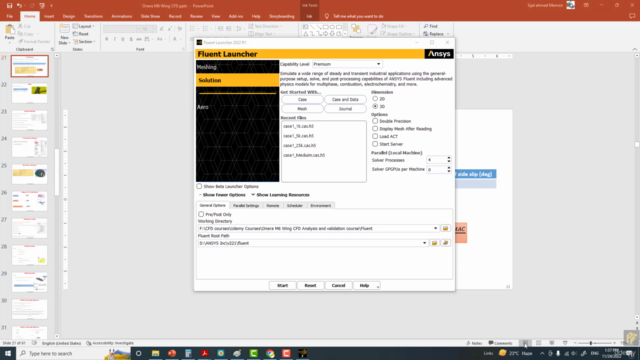The image size is (640, 360).
Task: Open the Insert ribbon tab in PowerPoint
Action: pyautogui.click(x=49, y=16)
